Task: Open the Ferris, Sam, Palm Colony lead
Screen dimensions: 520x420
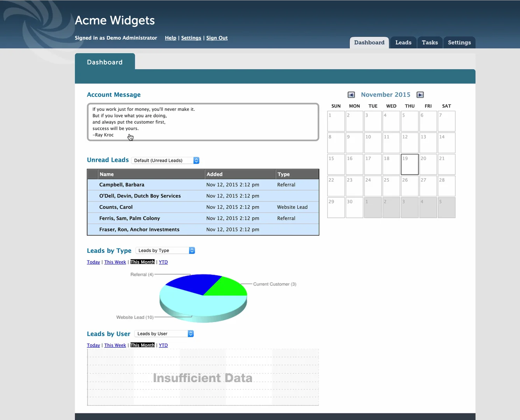Action: [203, 219]
